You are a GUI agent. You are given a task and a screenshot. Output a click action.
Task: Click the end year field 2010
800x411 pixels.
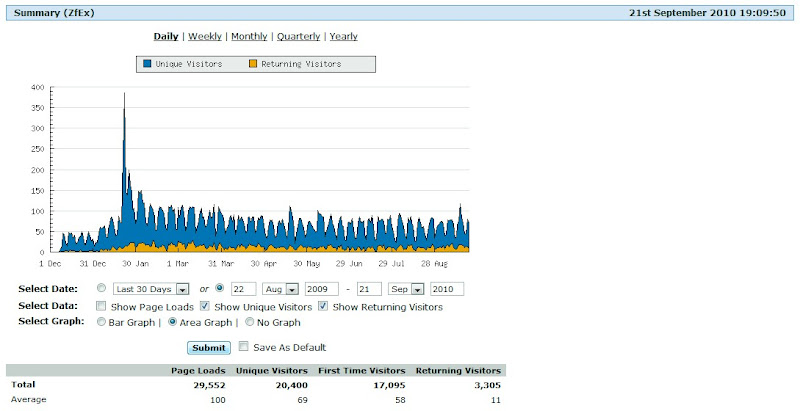pos(447,289)
